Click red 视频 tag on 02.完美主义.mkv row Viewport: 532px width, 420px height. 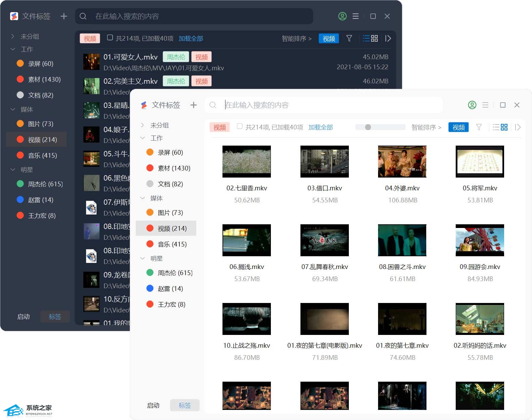click(202, 81)
